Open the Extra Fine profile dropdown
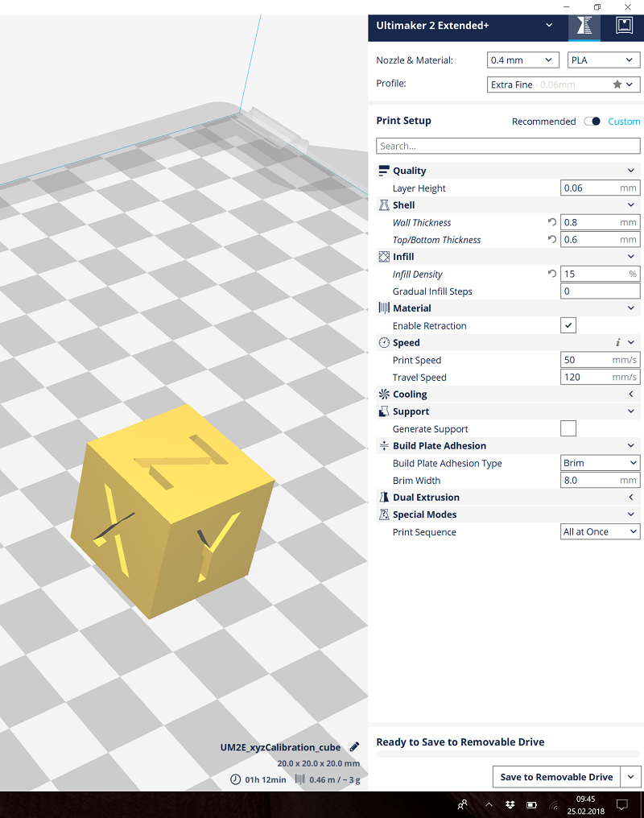 [x=563, y=85]
